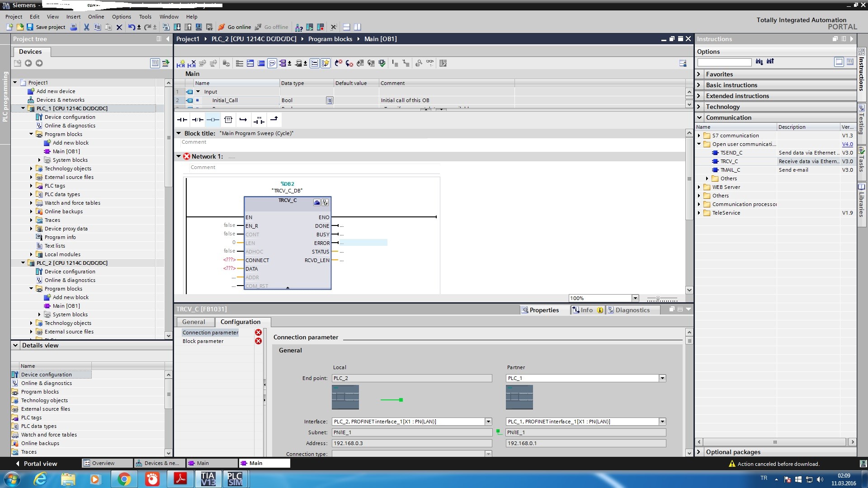Insert a normally open contact
Image resolution: width=868 pixels, height=488 pixels.
(182, 120)
